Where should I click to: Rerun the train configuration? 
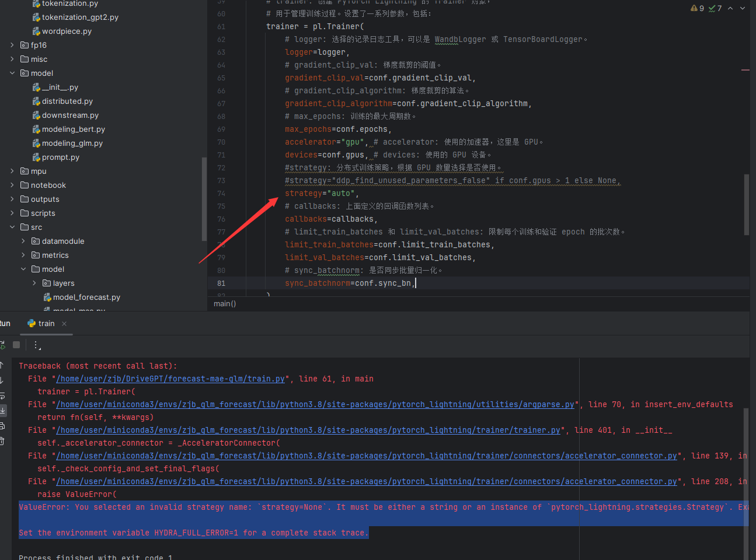click(2, 345)
